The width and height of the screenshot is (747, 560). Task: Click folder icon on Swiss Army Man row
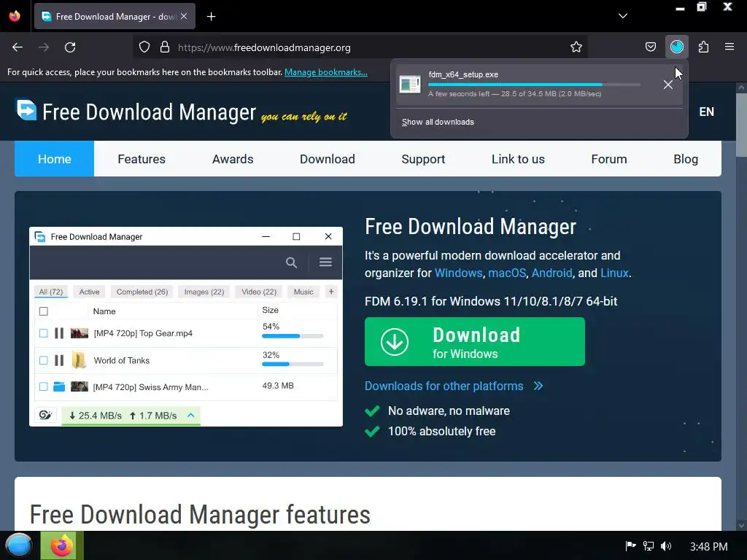[x=59, y=386]
